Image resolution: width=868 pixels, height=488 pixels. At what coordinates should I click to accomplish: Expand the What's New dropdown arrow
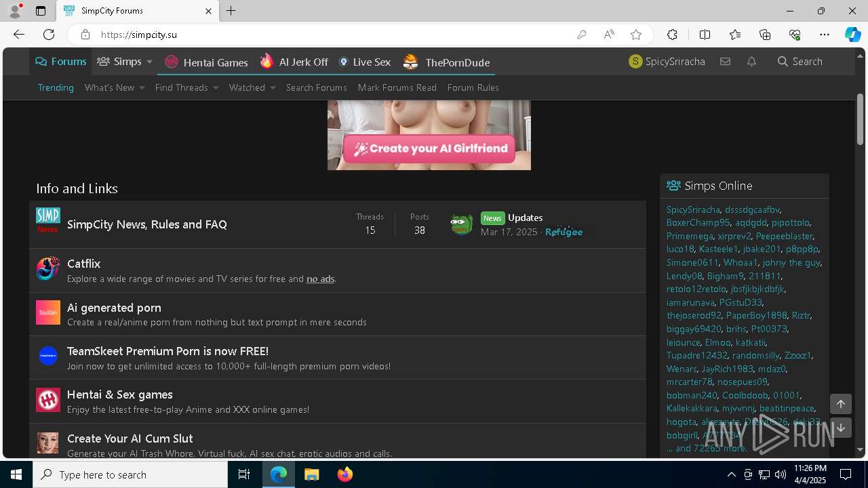tap(142, 87)
